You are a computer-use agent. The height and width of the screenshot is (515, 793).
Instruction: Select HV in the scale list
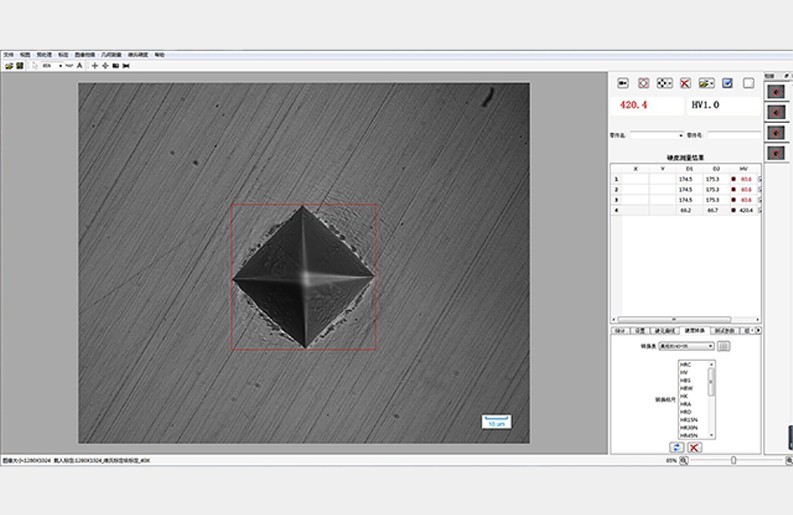tap(684, 372)
